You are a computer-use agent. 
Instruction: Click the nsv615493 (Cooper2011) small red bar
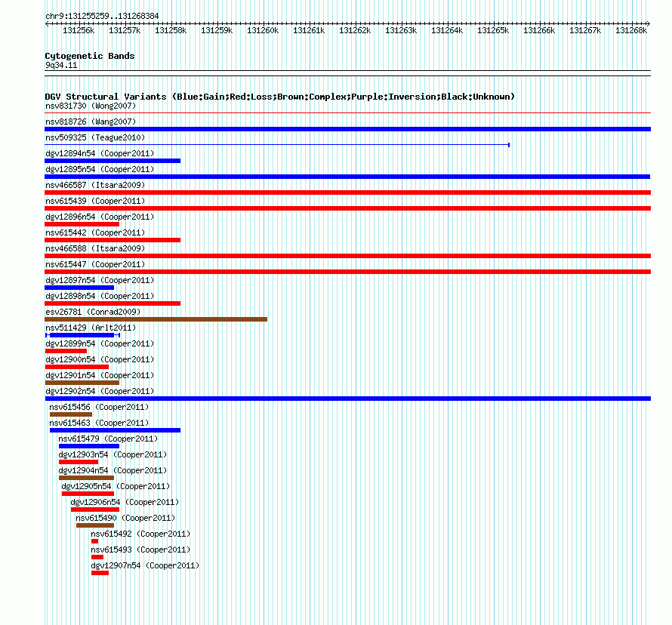(x=97, y=557)
